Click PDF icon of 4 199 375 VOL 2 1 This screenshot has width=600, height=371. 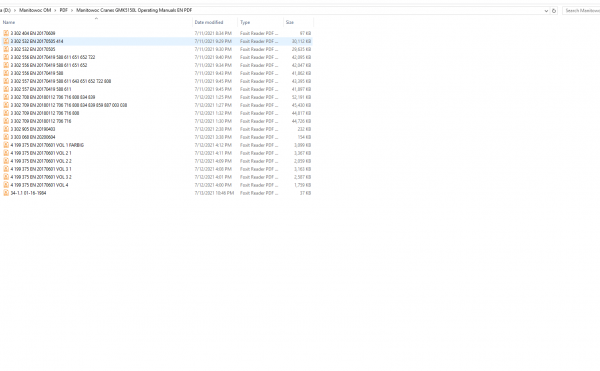tap(6, 153)
